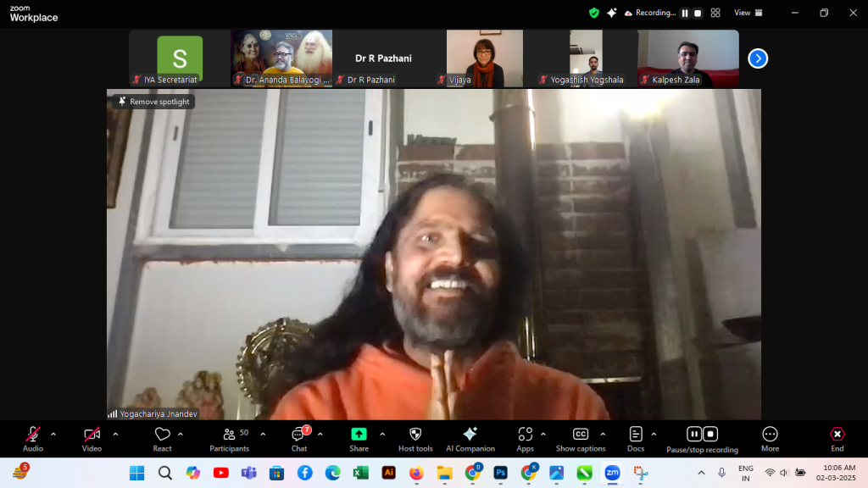The width and height of the screenshot is (868, 488).
Task: Show next participants with blue arrow
Action: pyautogui.click(x=758, y=58)
